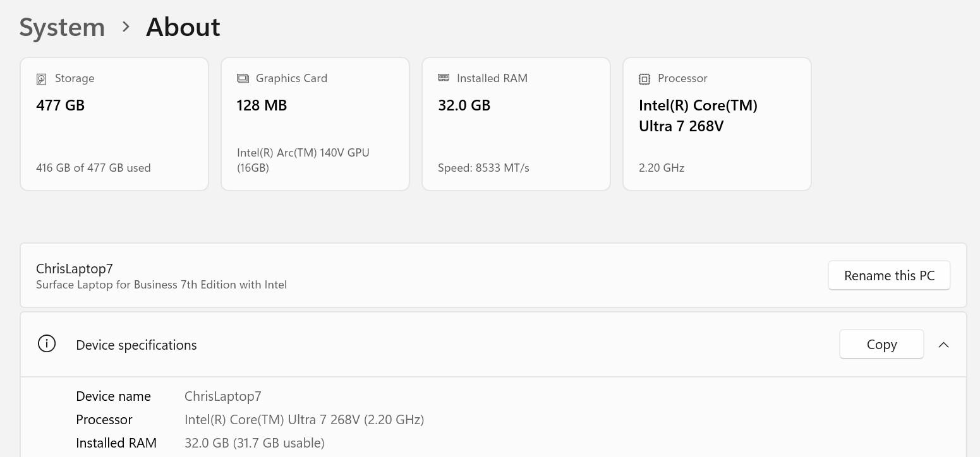Open the Storage 477 GB card
The width and height of the screenshot is (980, 457).
tap(114, 124)
